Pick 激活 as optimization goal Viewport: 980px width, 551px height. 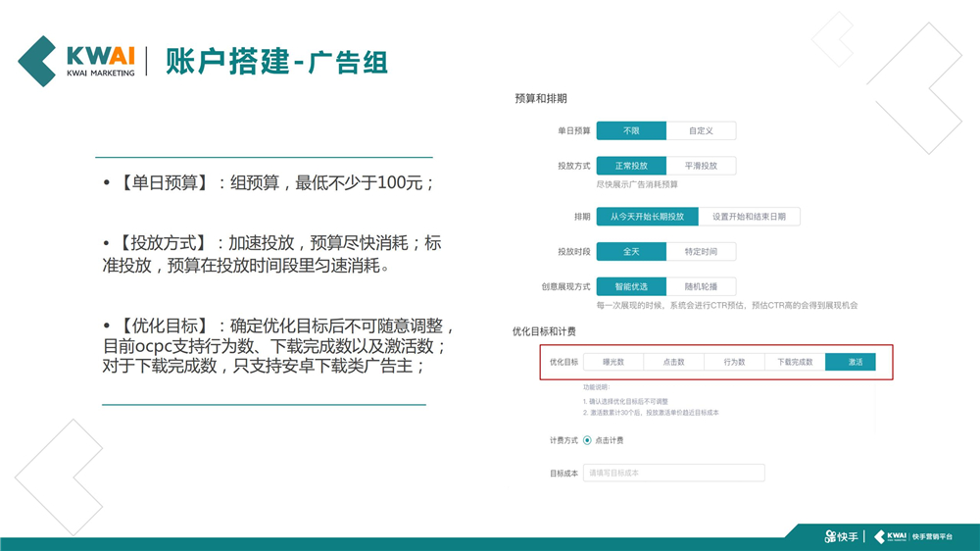click(851, 362)
